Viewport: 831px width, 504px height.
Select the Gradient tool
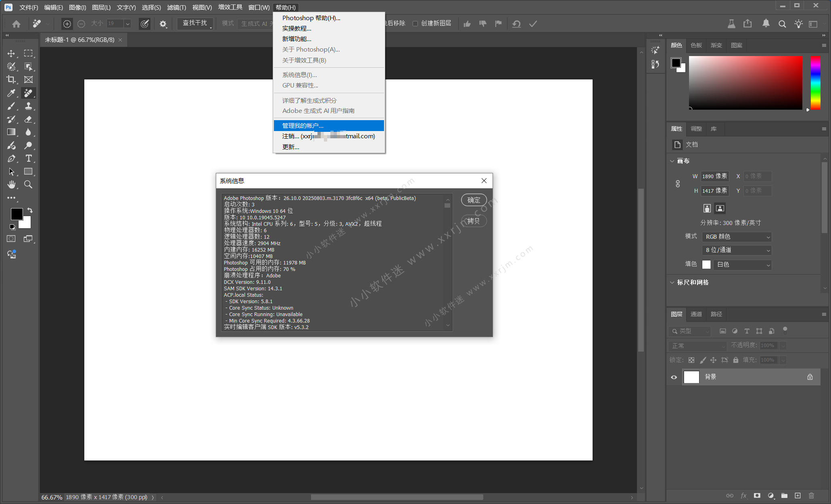tap(11, 132)
